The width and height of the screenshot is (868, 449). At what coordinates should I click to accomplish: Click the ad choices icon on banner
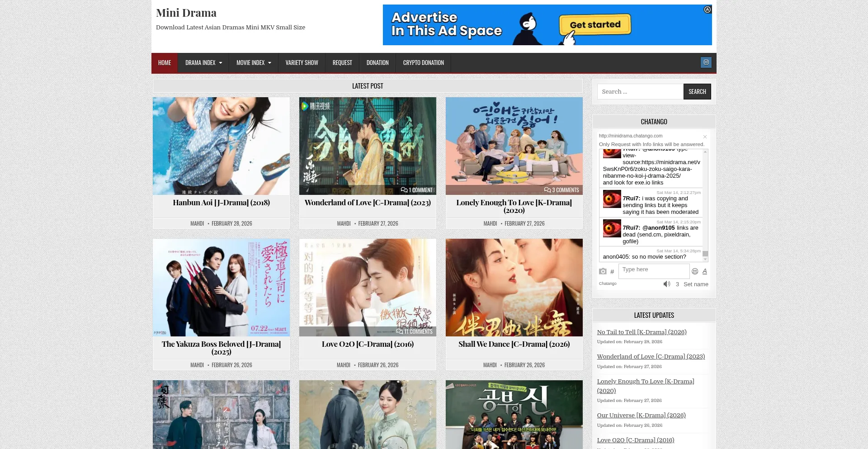pos(708,9)
